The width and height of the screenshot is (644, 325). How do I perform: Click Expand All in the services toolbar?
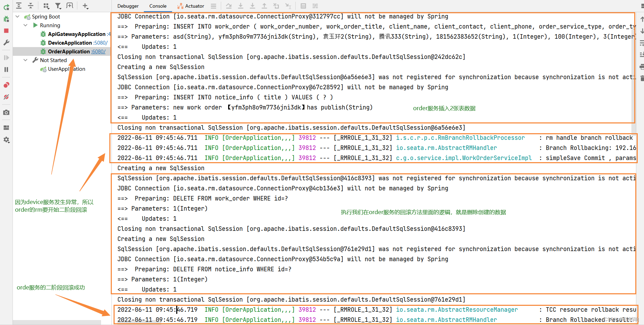19,6
